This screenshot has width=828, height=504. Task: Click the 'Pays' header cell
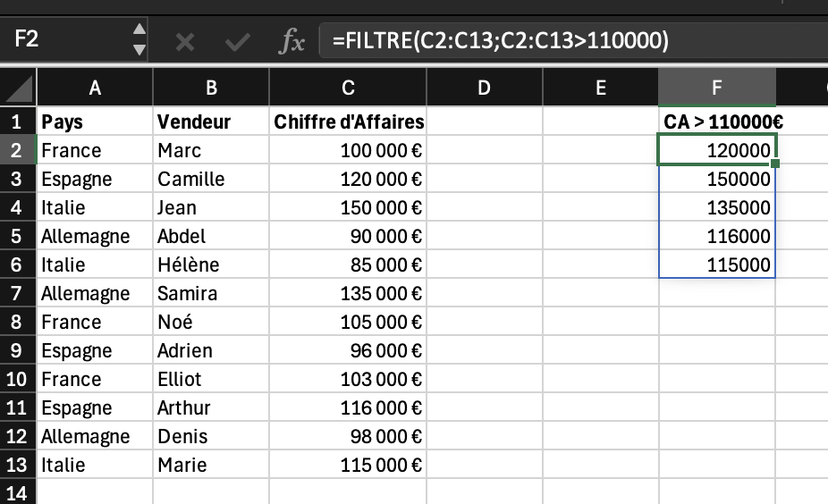click(x=95, y=122)
